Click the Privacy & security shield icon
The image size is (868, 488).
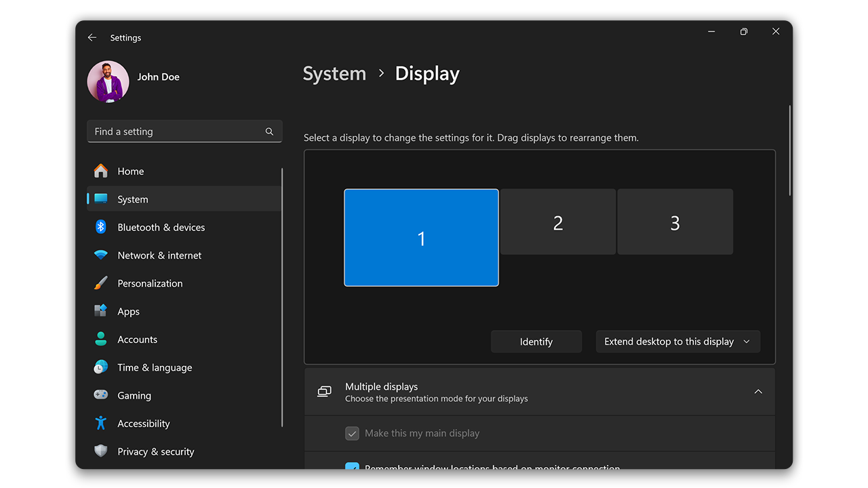tap(100, 451)
